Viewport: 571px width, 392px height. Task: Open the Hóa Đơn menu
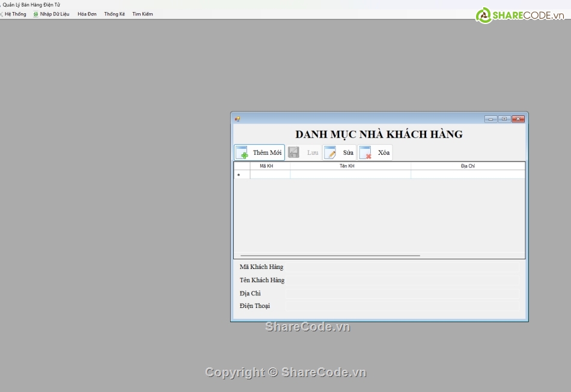click(x=87, y=14)
